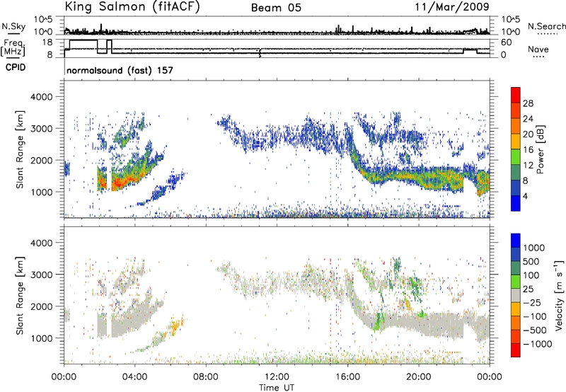Screen dimensions: 566x392
Task: Click the '08:00' time tick label
Action: click(x=206, y=377)
